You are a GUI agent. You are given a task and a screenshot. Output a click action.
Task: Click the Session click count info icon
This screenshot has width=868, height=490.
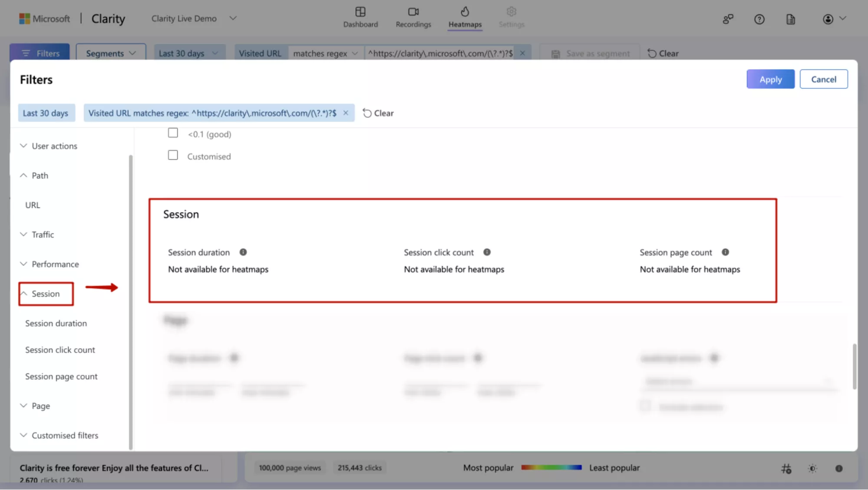tap(487, 252)
